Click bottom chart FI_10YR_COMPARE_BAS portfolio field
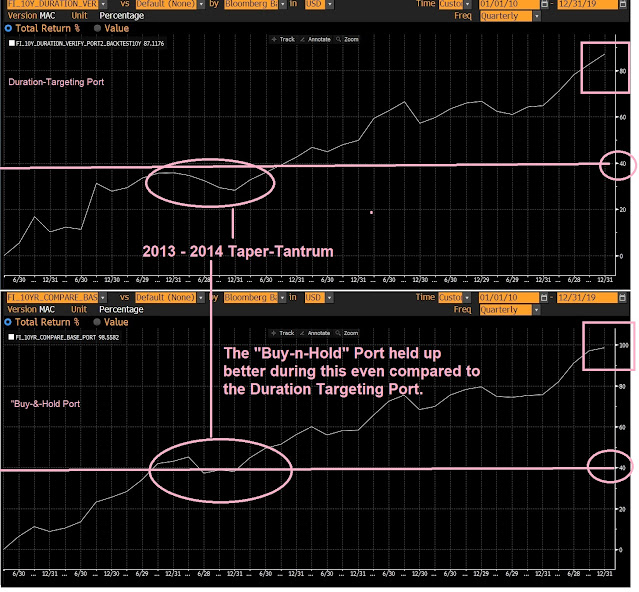The width and height of the screenshot is (639, 592). [x=52, y=298]
